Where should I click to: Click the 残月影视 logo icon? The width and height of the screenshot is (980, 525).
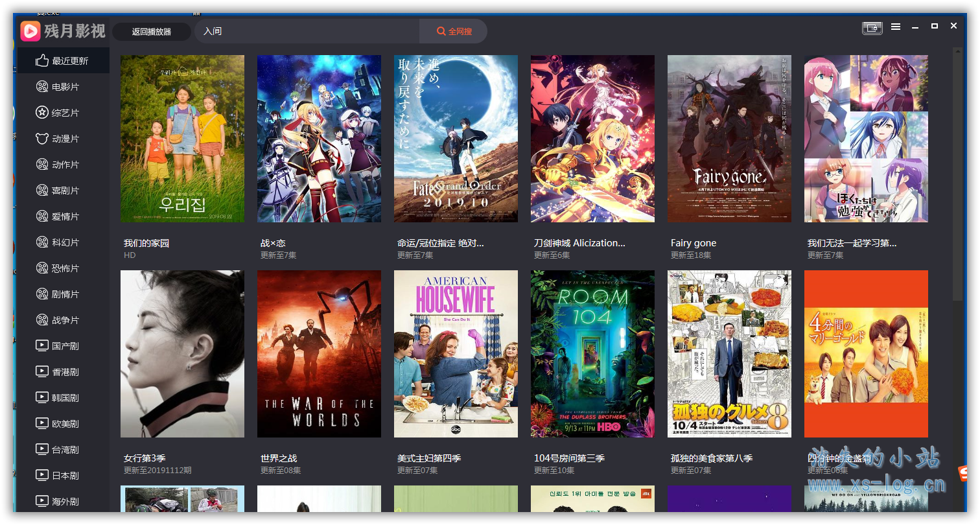(x=30, y=30)
